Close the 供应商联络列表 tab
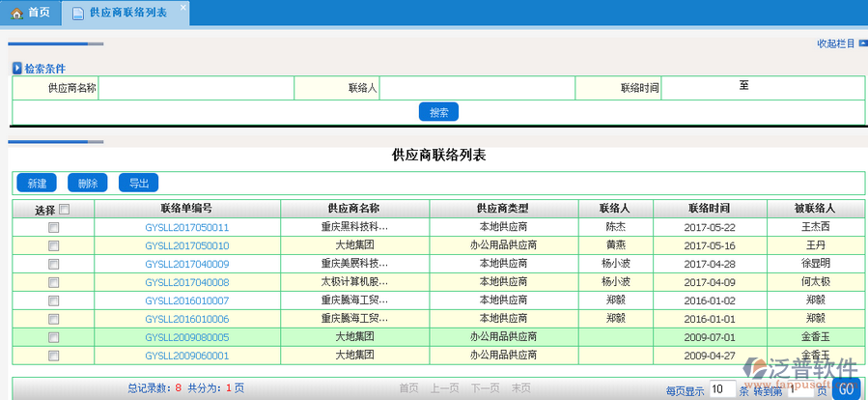 point(183,7)
